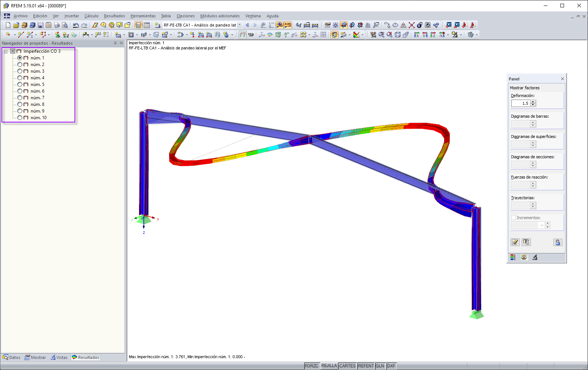588x370 pixels.
Task: Toggle the Imperfección CO 3 checkbox
Action: point(13,51)
